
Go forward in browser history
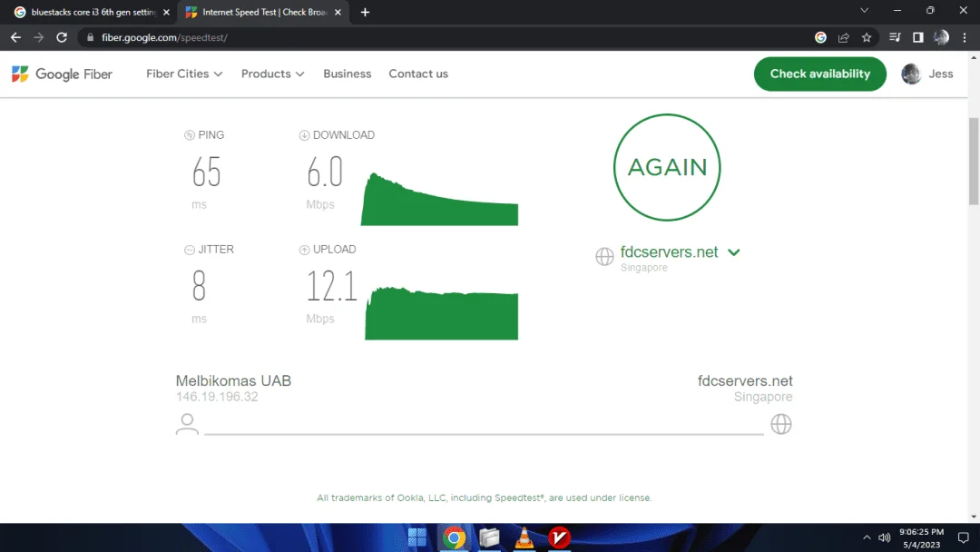pyautogui.click(x=39, y=37)
